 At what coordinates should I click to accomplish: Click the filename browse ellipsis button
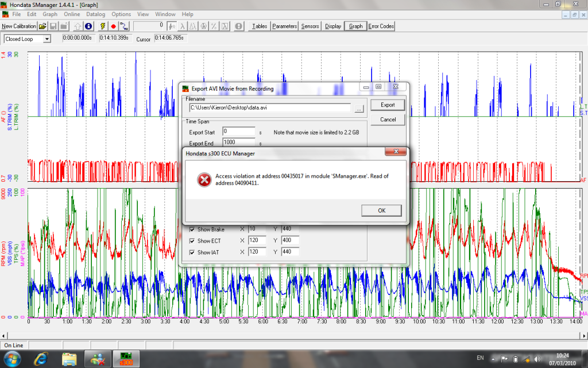pos(358,108)
